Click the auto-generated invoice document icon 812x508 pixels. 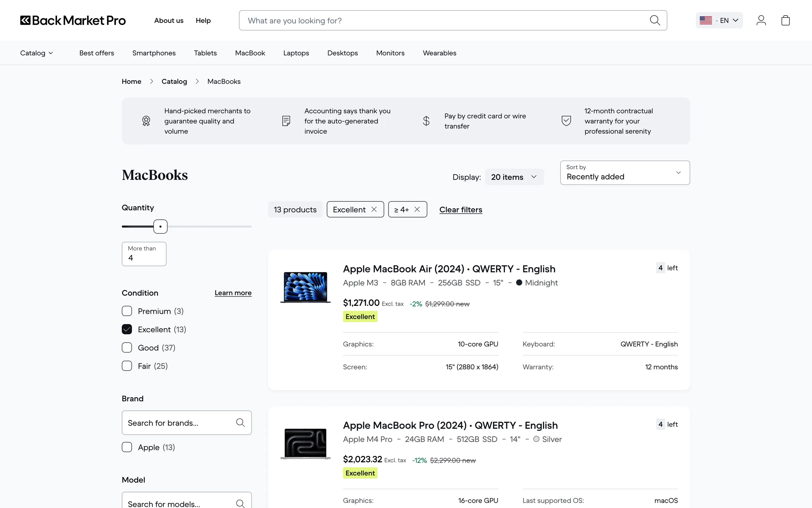[286, 121]
